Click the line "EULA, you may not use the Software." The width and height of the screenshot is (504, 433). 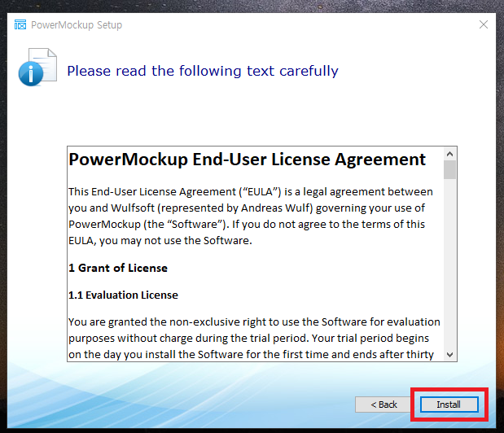click(160, 241)
